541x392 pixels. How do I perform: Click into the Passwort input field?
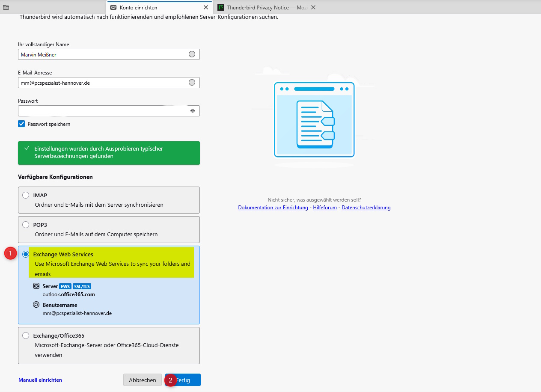pyautogui.click(x=103, y=111)
